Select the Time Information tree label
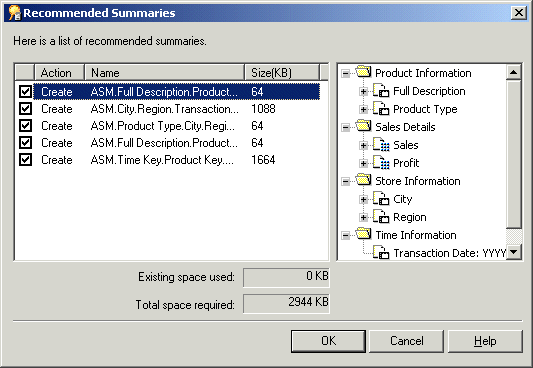Viewport: 533px width, 368px height. (416, 235)
